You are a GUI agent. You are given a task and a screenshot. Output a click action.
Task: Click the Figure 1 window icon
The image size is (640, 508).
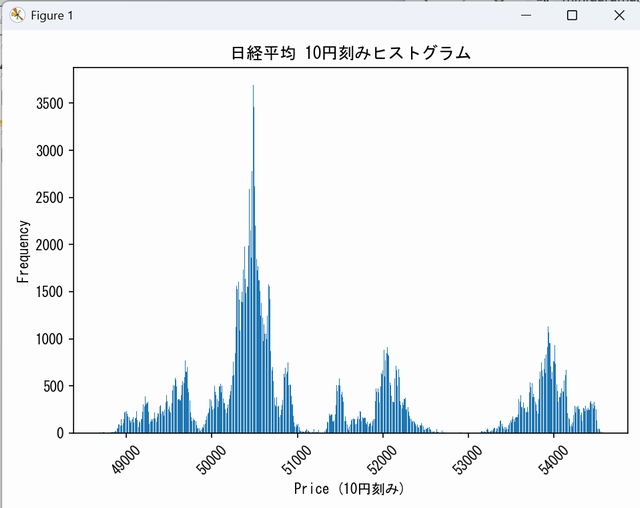[x=17, y=16]
